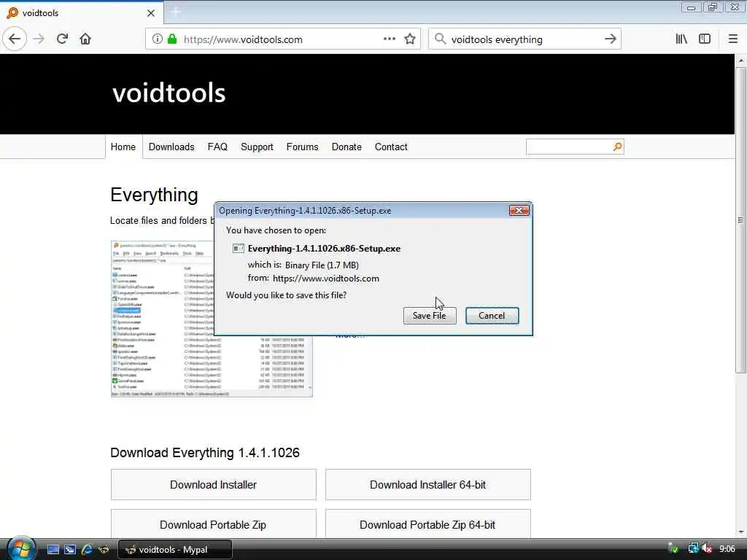Reload the current page
Image resolution: width=747 pixels, height=560 pixels.
click(62, 39)
